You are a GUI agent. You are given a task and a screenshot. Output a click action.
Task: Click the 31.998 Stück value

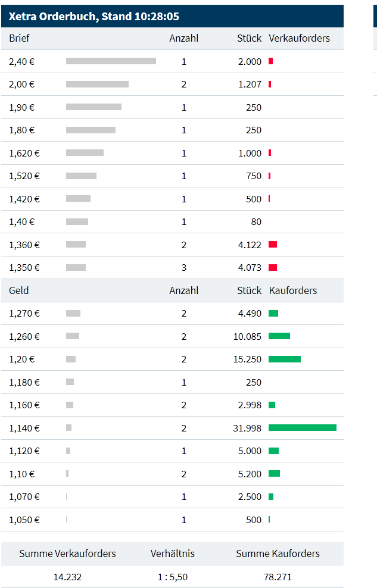pos(247,428)
